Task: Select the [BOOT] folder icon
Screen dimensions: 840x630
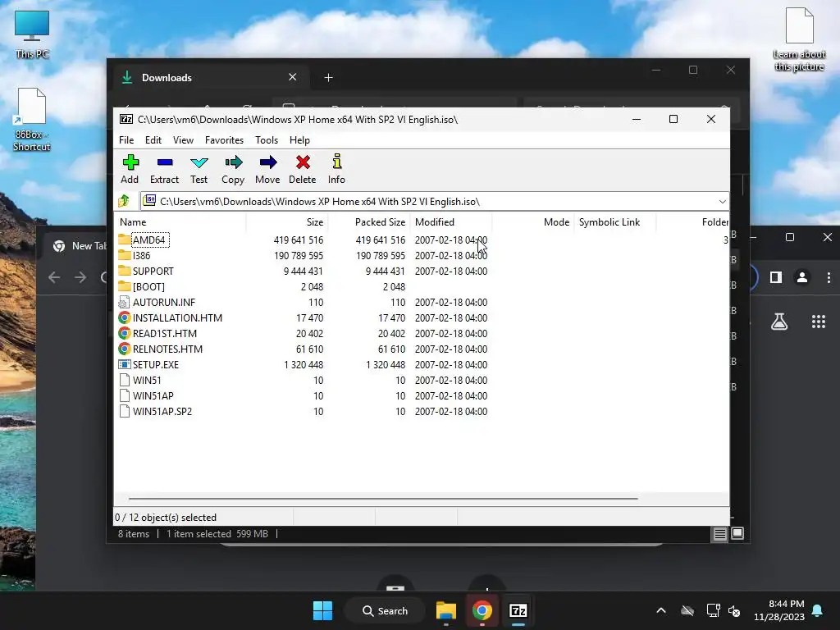Action: click(x=125, y=286)
